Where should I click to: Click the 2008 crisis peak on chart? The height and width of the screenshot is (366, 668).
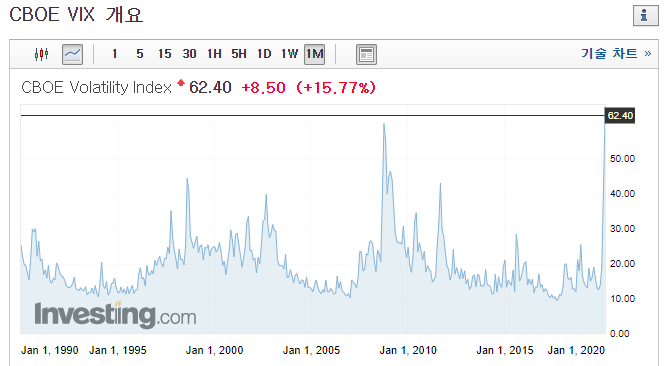384,125
